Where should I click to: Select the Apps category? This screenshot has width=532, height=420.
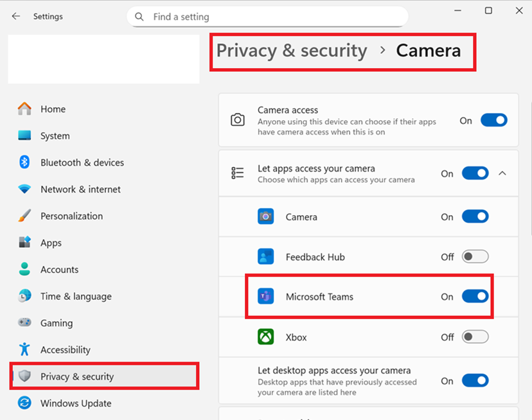click(51, 243)
